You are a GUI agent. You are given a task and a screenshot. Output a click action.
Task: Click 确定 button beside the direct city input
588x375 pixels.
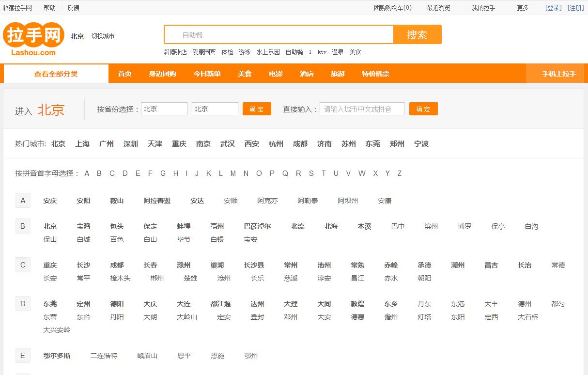point(423,109)
